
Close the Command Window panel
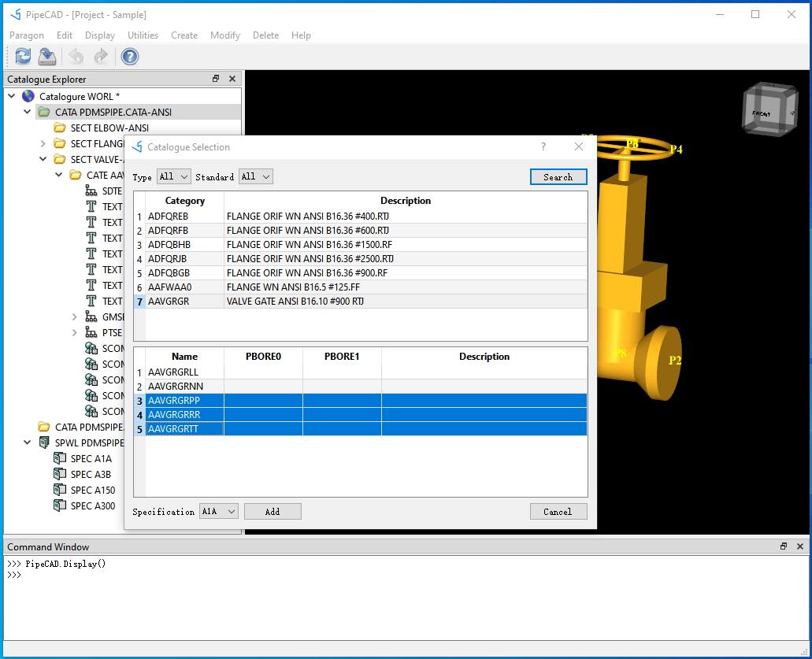click(800, 546)
